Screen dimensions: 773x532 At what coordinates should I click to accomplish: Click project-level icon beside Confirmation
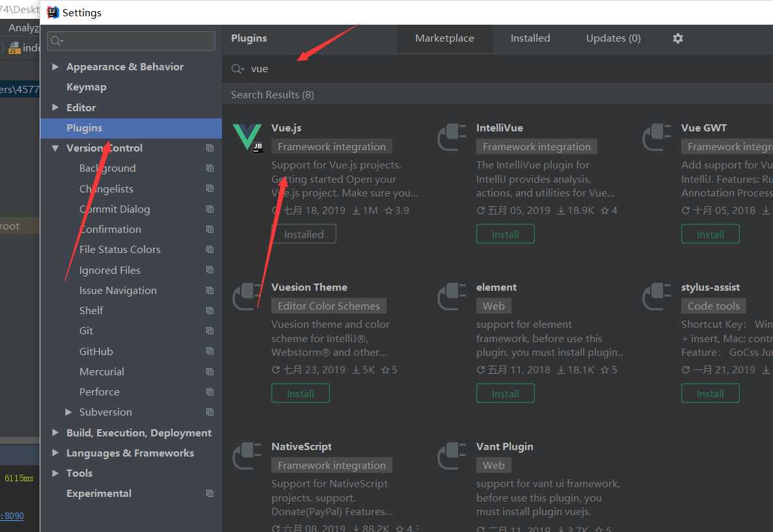tap(210, 229)
